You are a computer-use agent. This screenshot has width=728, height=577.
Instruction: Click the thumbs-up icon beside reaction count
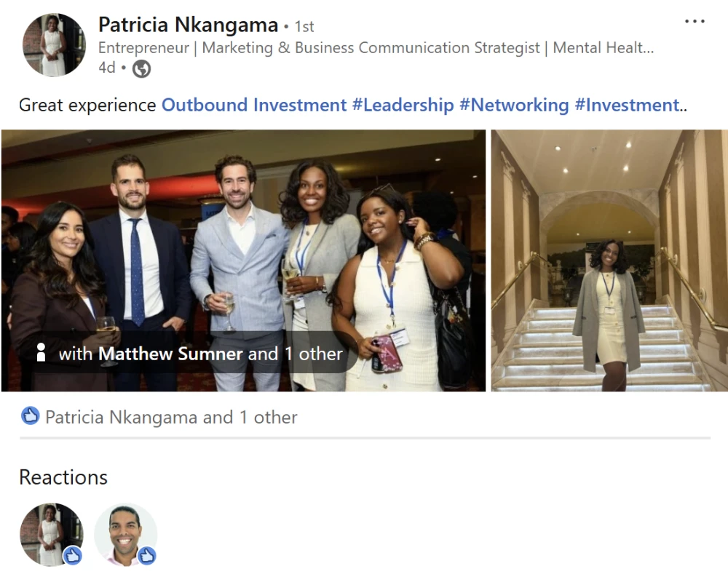tap(30, 417)
